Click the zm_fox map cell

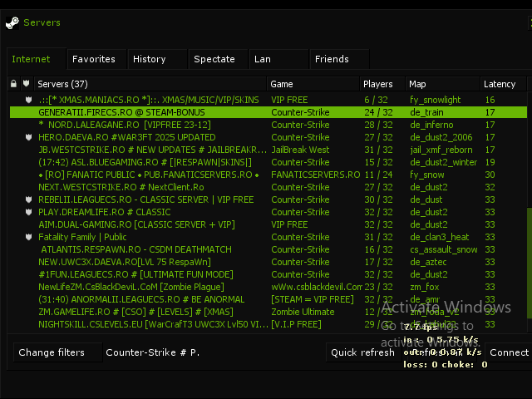424,287
